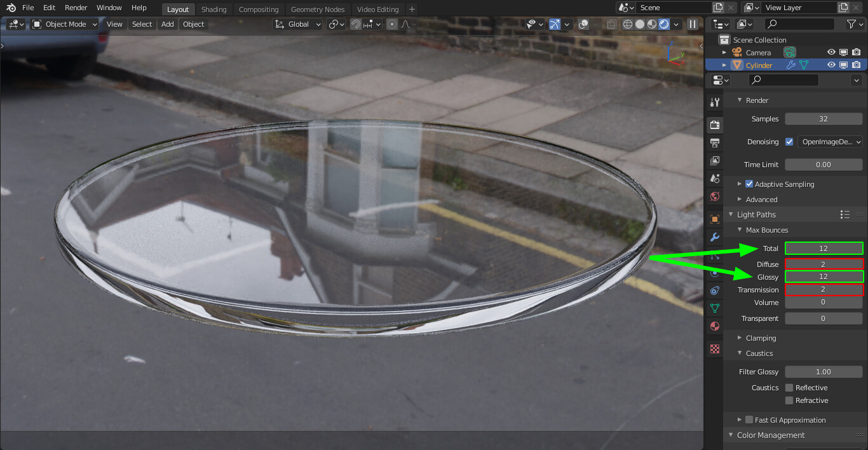
Task: Adjust the Filter Glossy value slider
Action: pos(824,371)
